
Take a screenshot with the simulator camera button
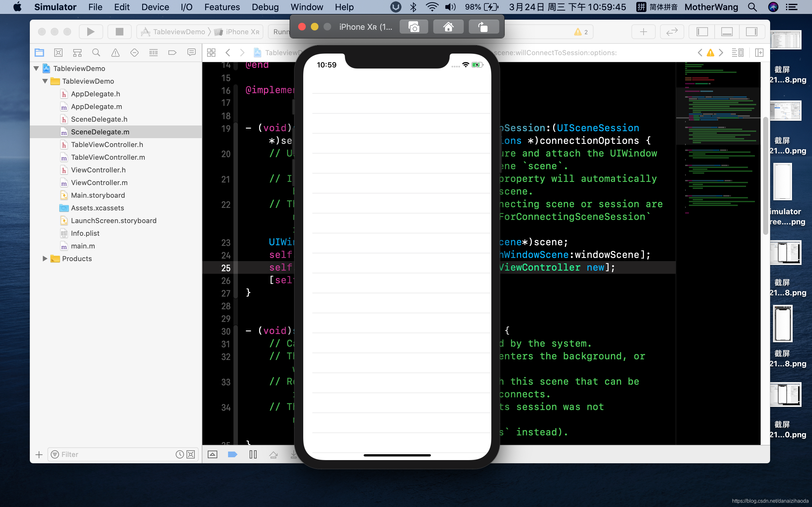[x=414, y=27]
